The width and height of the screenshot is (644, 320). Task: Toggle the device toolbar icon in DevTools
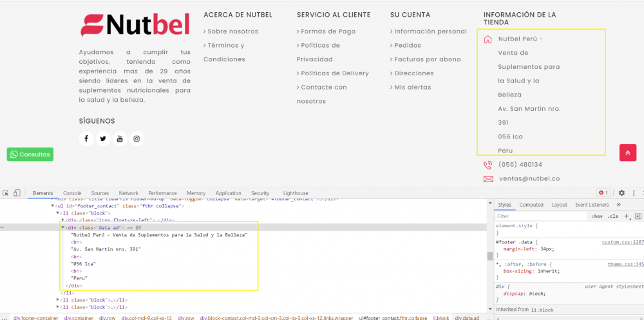click(17, 193)
